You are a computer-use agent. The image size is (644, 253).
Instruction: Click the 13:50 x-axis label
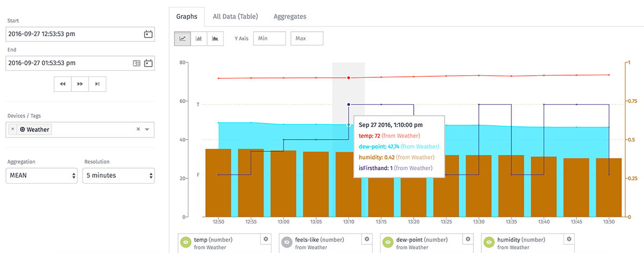click(609, 222)
